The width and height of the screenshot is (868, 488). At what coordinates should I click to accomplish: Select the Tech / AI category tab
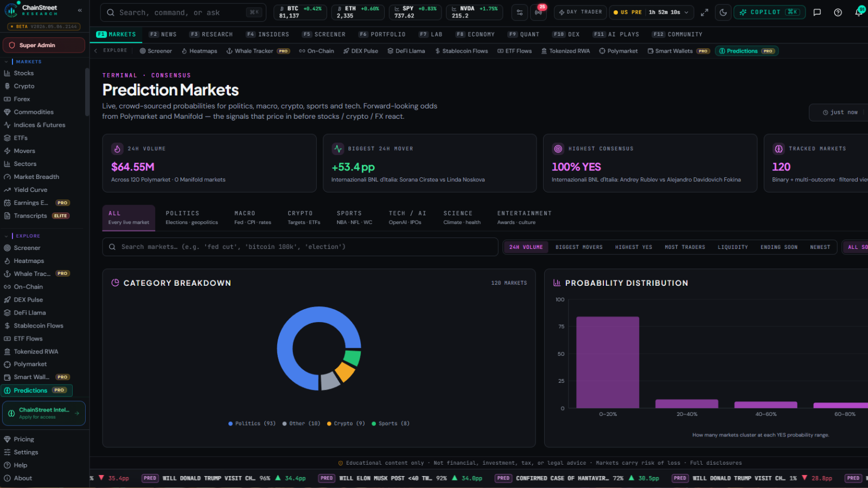pyautogui.click(x=407, y=217)
